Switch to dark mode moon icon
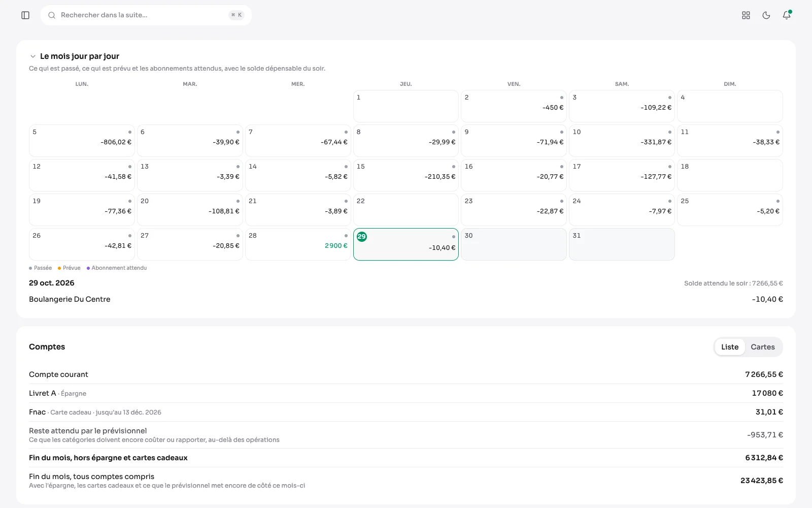 (x=766, y=15)
